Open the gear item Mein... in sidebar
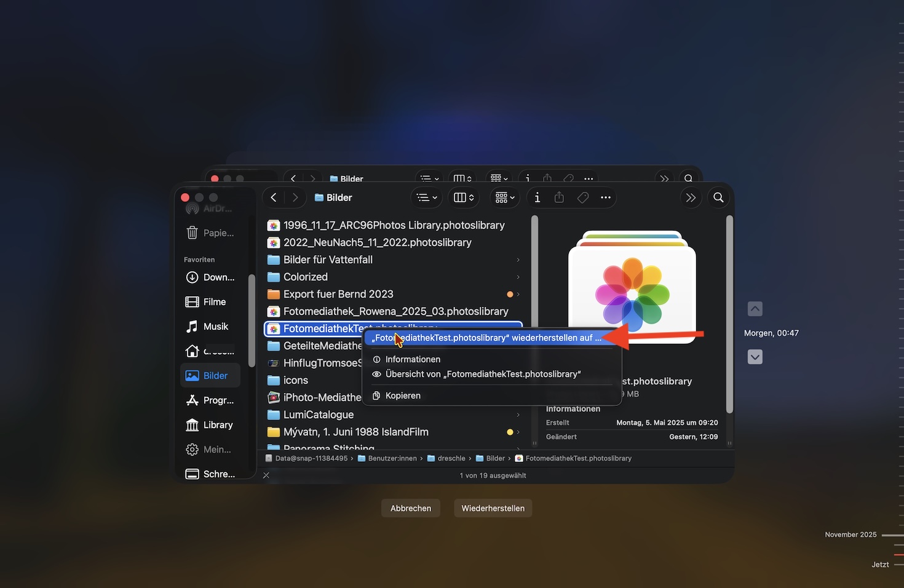The height and width of the screenshot is (588, 904). click(210, 450)
